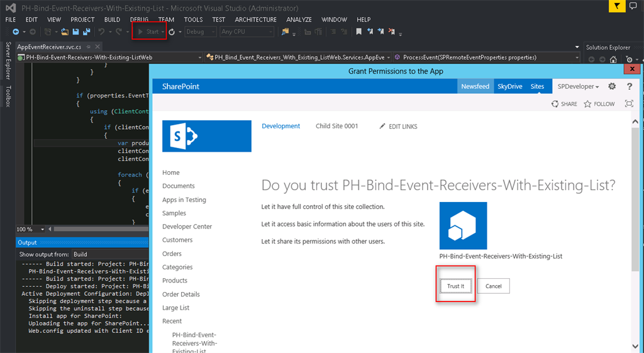Click the Save icon in the toolbar

click(75, 31)
